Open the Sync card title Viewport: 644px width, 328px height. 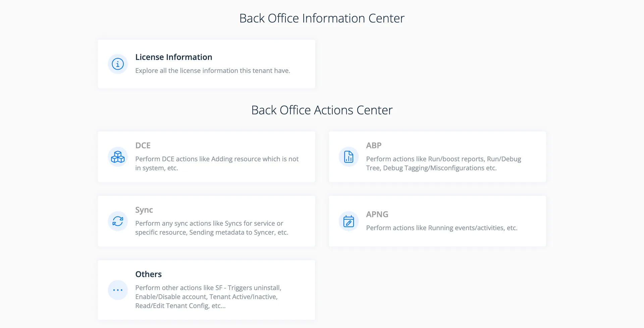pyautogui.click(x=144, y=210)
